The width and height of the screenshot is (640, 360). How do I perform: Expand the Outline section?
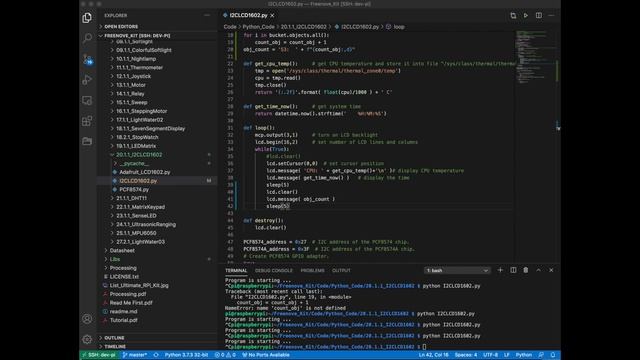coord(114,338)
